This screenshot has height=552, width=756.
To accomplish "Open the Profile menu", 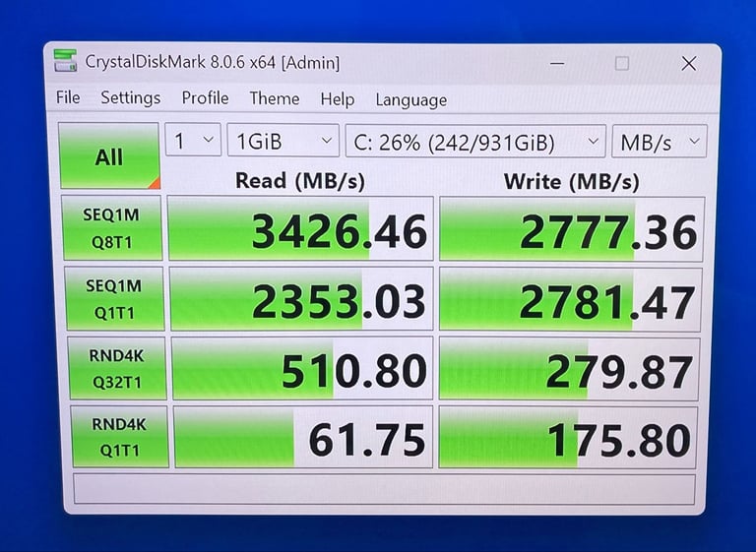I will pos(205,98).
